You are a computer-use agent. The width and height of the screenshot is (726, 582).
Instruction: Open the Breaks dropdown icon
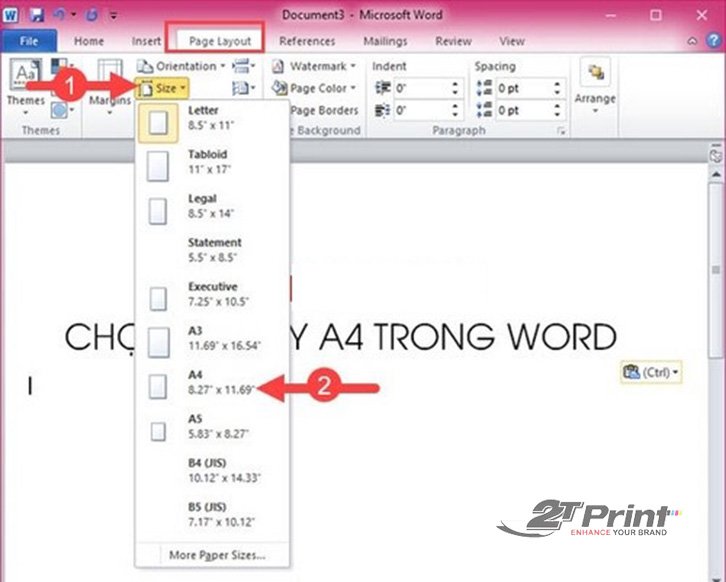(244, 66)
